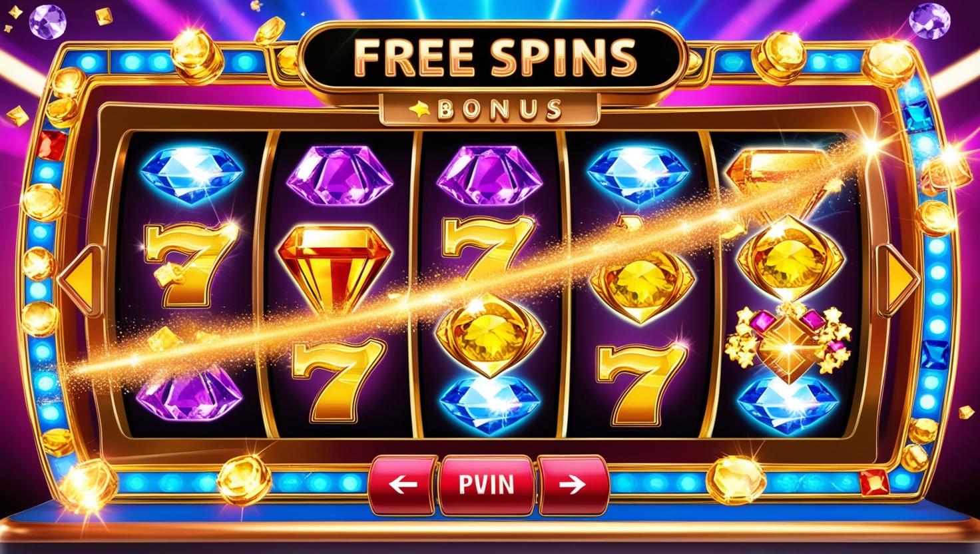
Task: Open the FREE SPINS banner
Action: pos(491,58)
